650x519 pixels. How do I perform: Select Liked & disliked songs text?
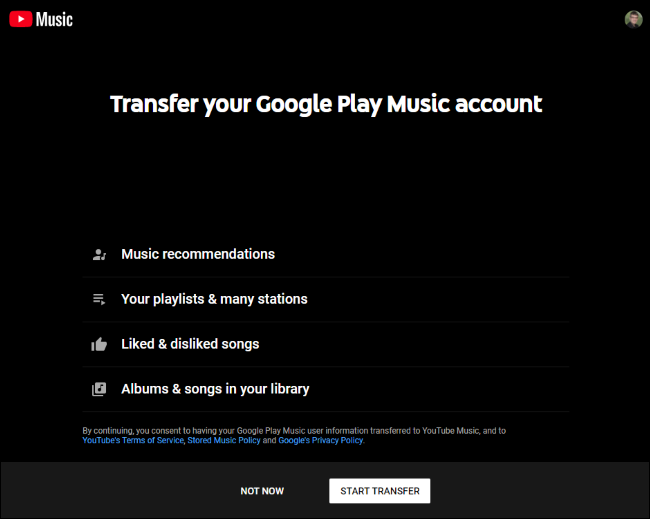(190, 344)
